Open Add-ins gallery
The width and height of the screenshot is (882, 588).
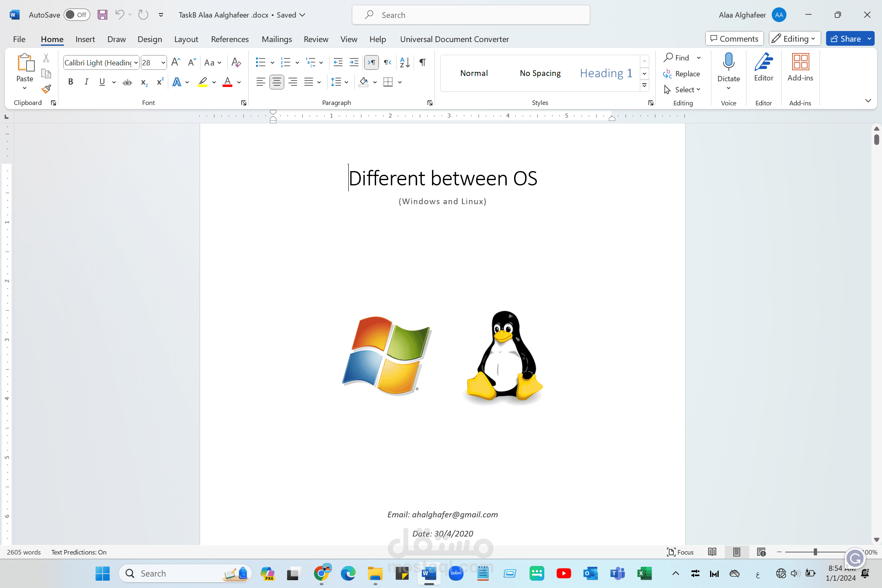pyautogui.click(x=800, y=67)
